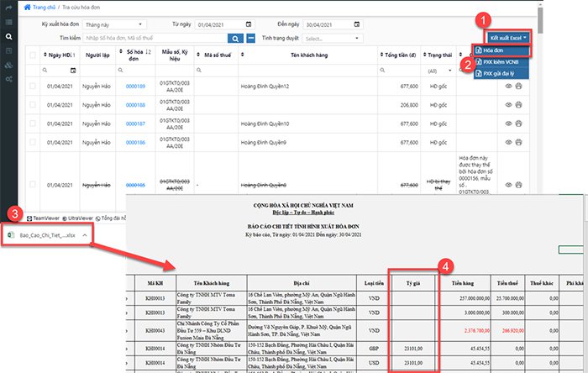
Task: Expand download item chevron for Bao_Cao_Chi_Tiet
Action: (85, 235)
